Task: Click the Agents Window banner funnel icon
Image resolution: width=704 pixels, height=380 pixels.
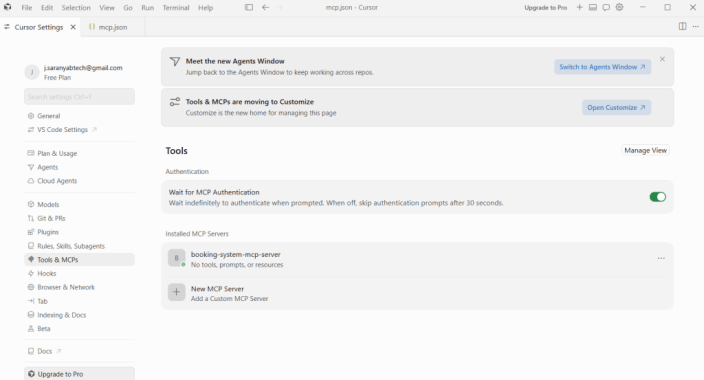Action: coord(175,62)
